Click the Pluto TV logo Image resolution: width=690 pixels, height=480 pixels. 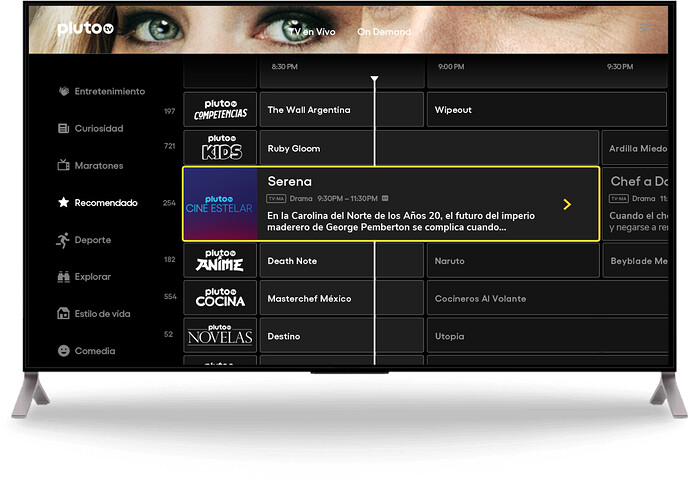pyautogui.click(x=85, y=29)
